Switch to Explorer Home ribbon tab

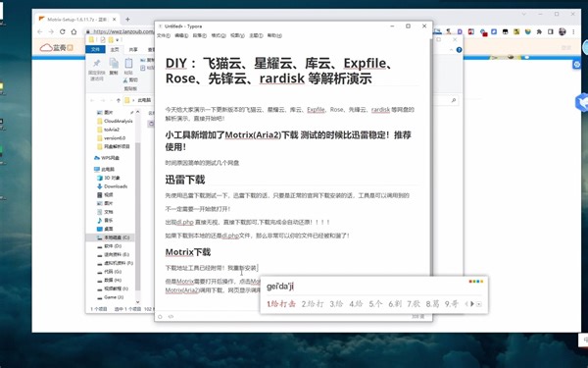click(115, 49)
